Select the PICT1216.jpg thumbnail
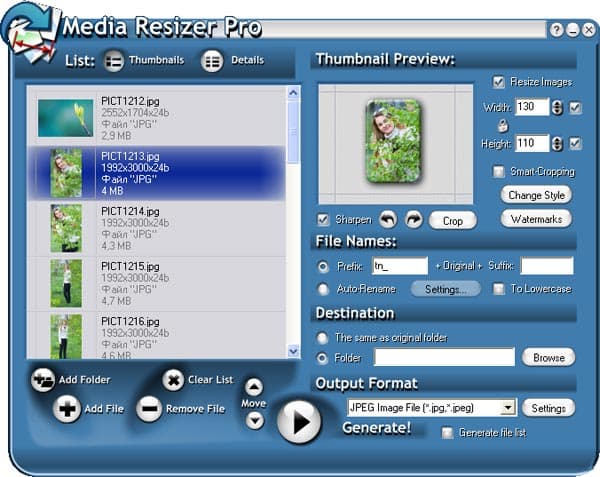This screenshot has height=477, width=600. click(x=66, y=337)
